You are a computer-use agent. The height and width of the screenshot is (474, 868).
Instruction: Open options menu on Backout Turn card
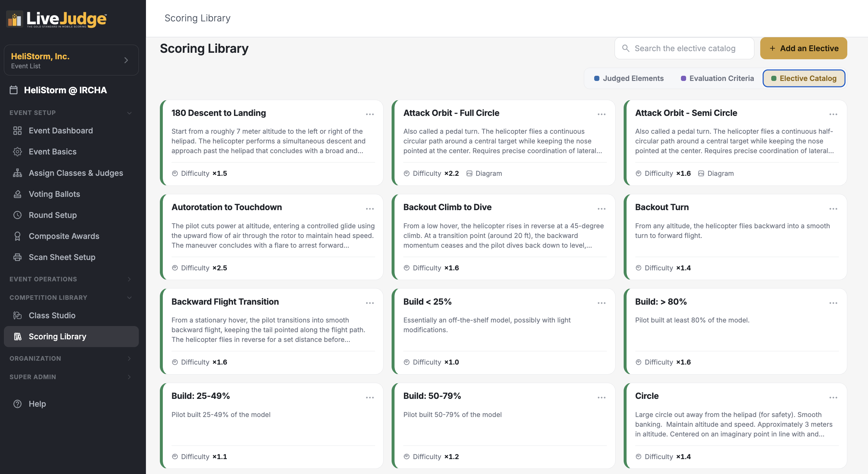(x=833, y=209)
